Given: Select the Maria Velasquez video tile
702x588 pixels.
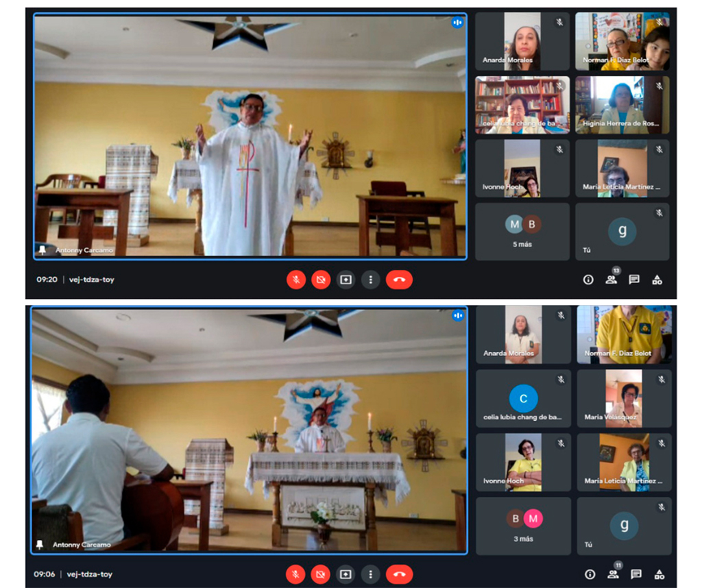Looking at the screenshot, I should pos(624,398).
